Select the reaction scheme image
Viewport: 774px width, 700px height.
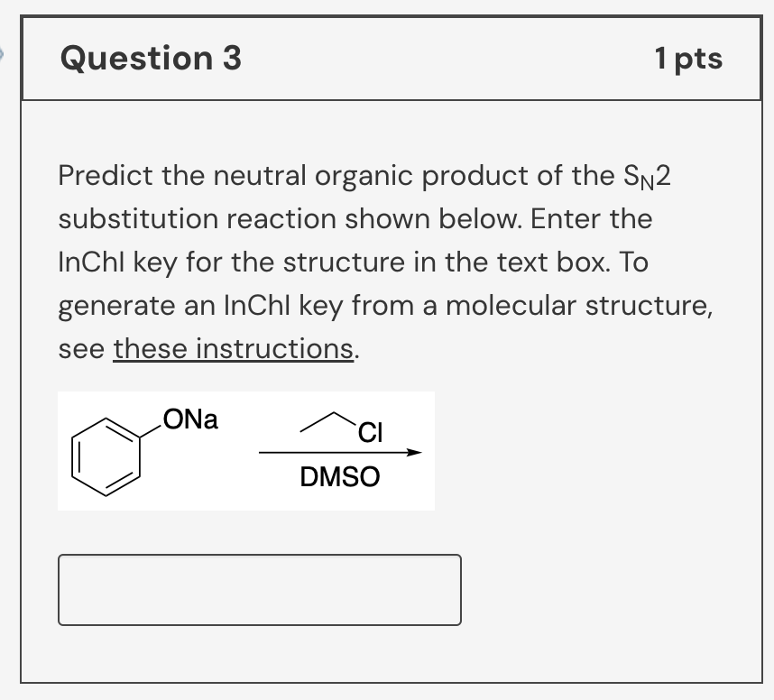point(245,449)
